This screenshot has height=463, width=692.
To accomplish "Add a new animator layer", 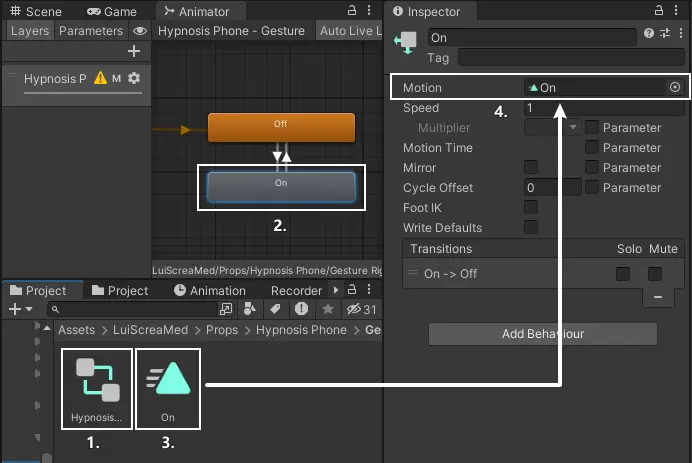I will (x=134, y=51).
